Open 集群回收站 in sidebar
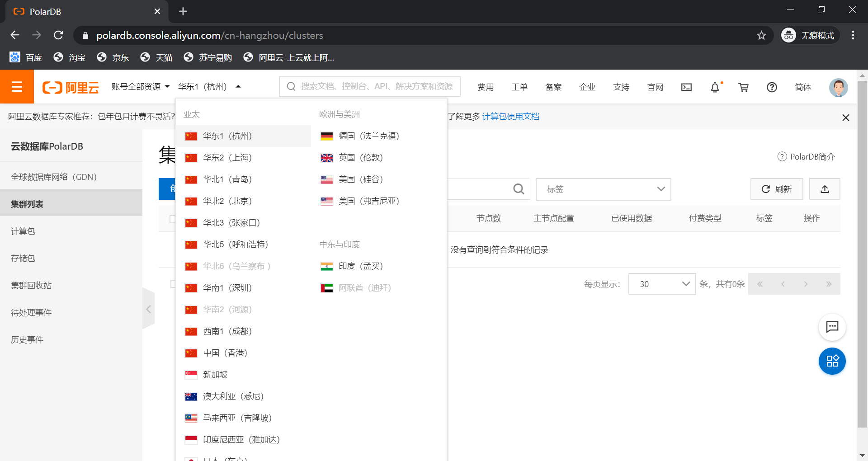Screen dimensions: 868x461 tap(71, 286)
